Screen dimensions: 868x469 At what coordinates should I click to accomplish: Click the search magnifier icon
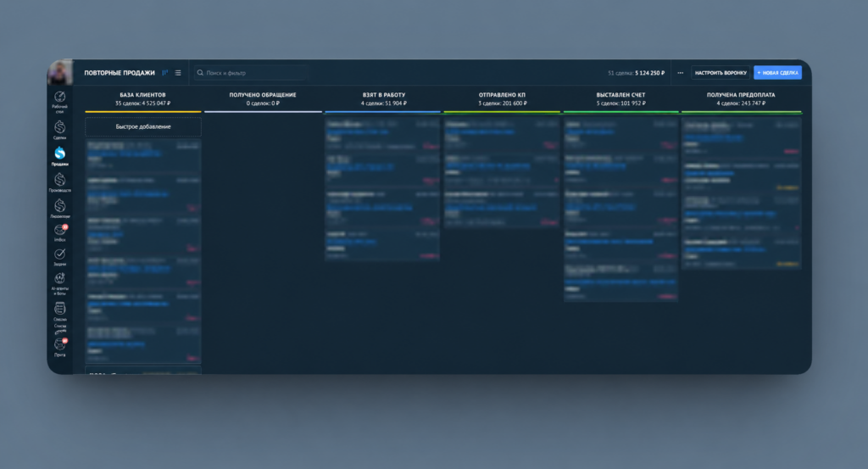point(200,73)
